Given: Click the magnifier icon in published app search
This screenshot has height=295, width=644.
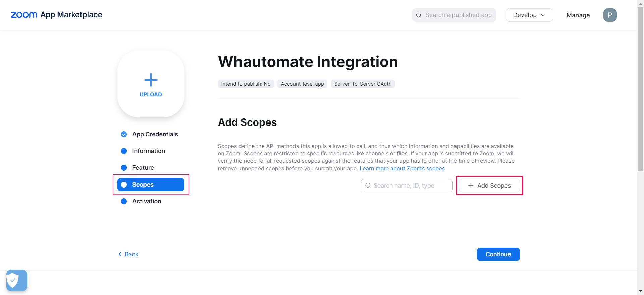Looking at the screenshot, I should (x=419, y=15).
